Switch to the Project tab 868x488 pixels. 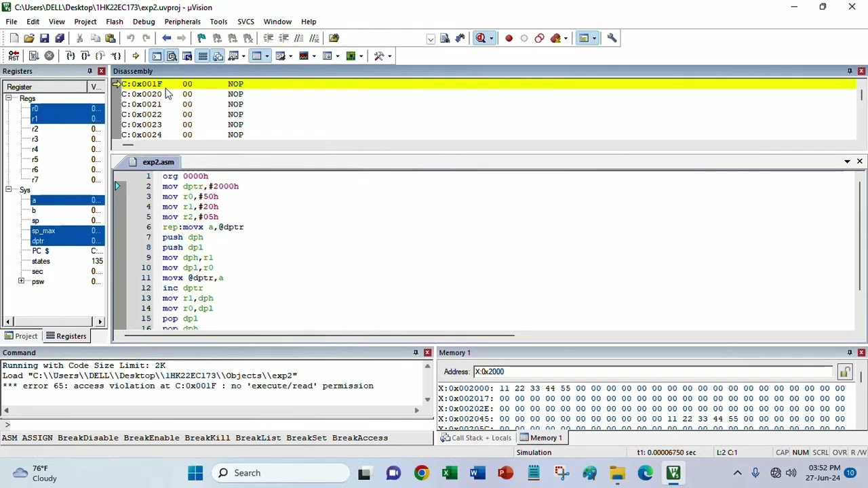(21, 336)
